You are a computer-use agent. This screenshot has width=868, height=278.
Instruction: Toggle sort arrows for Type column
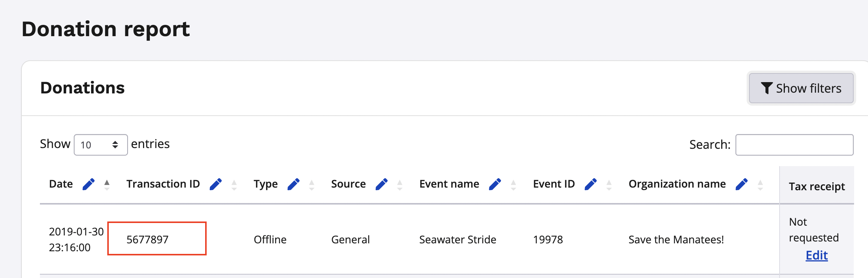312,185
